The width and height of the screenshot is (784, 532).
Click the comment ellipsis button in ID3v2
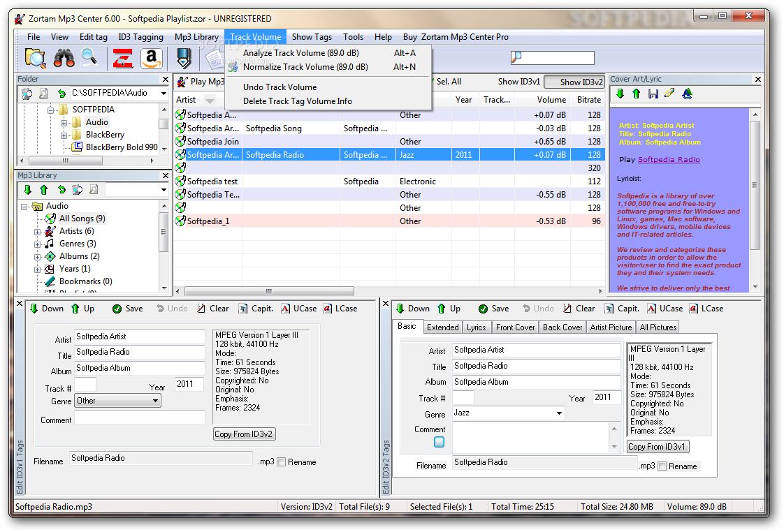[x=439, y=442]
